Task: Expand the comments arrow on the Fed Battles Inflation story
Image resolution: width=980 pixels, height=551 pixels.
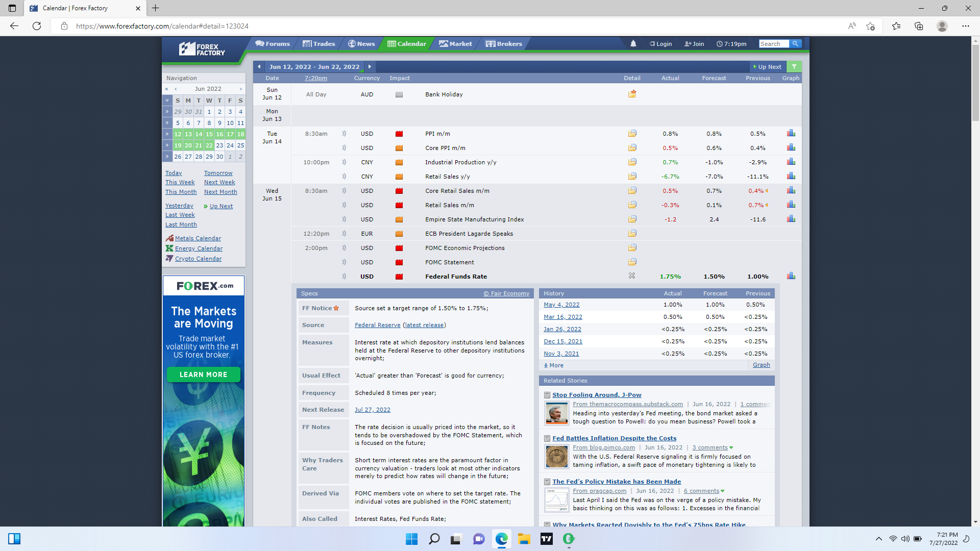Action: (731, 448)
